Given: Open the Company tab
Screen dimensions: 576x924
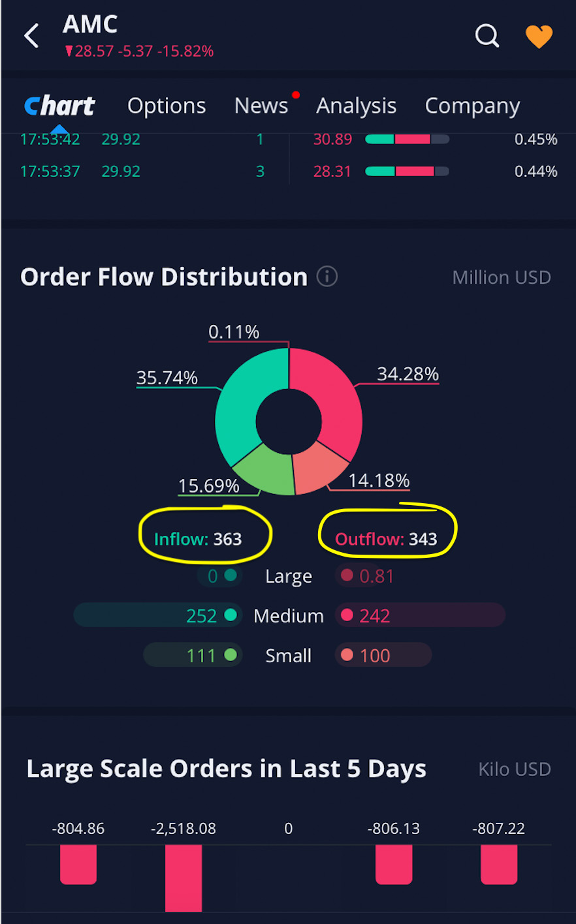Looking at the screenshot, I should 472,106.
